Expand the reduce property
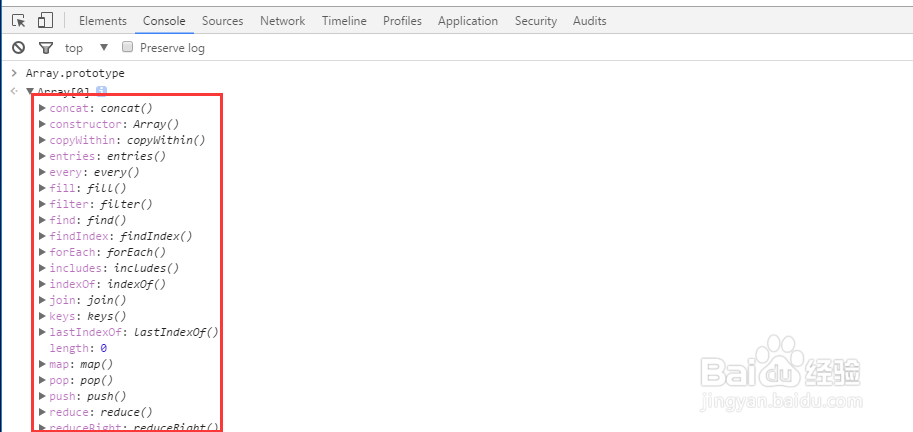This screenshot has height=432, width=913. (x=42, y=412)
